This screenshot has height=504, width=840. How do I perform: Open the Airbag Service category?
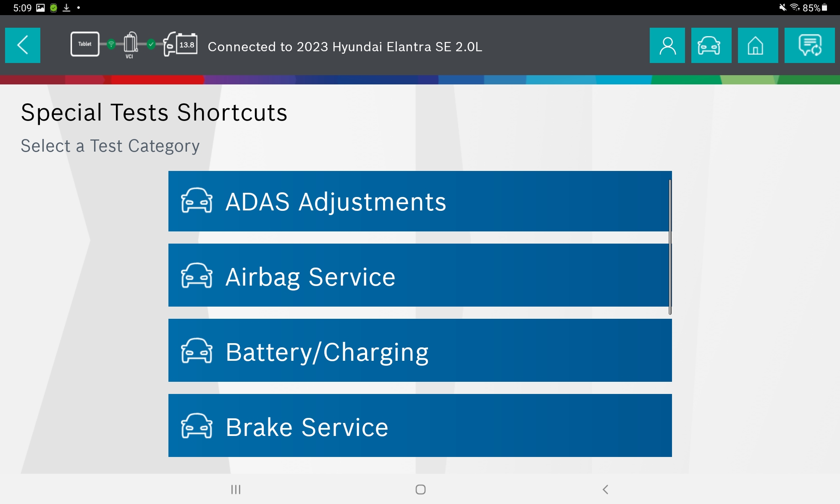(x=420, y=276)
